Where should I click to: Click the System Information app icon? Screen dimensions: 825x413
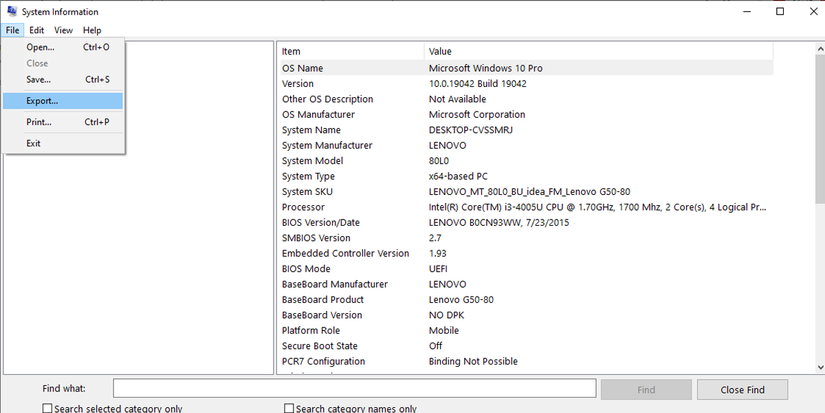click(x=12, y=11)
